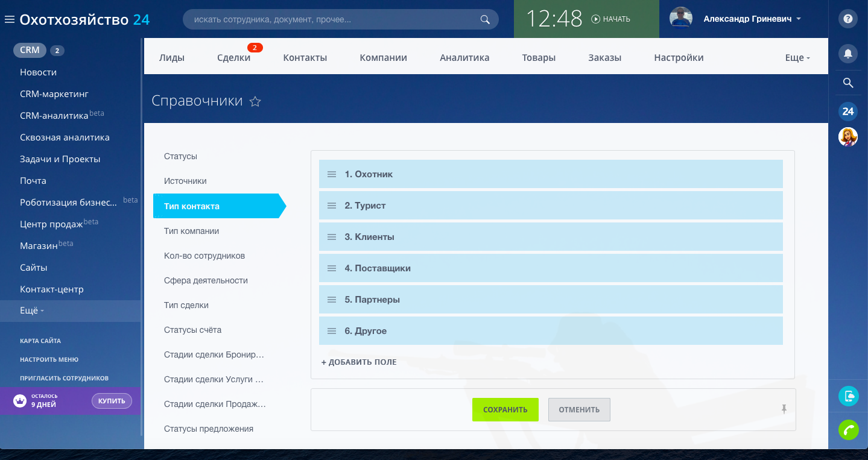Open Контакт-центр in the left sidebar

[x=52, y=289]
